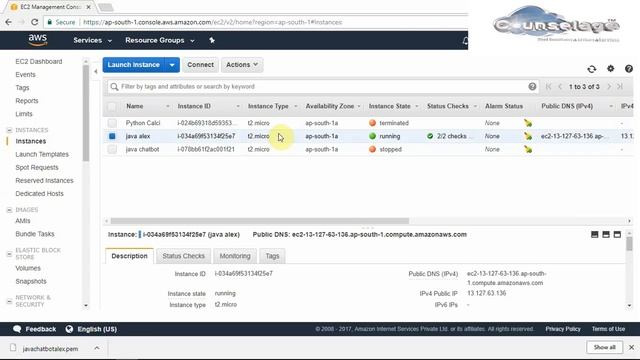
Task: Click the Launch Instance button
Action: click(x=133, y=65)
